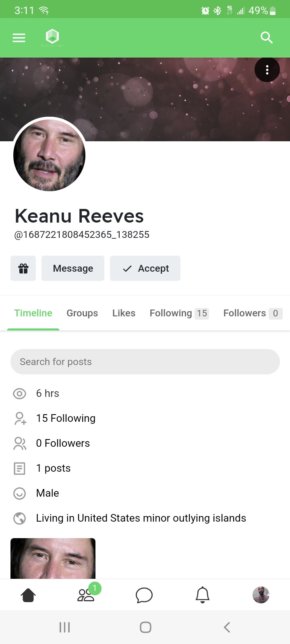Go to the Home feed icon
Image resolution: width=290 pixels, height=644 pixels.
pyautogui.click(x=28, y=595)
